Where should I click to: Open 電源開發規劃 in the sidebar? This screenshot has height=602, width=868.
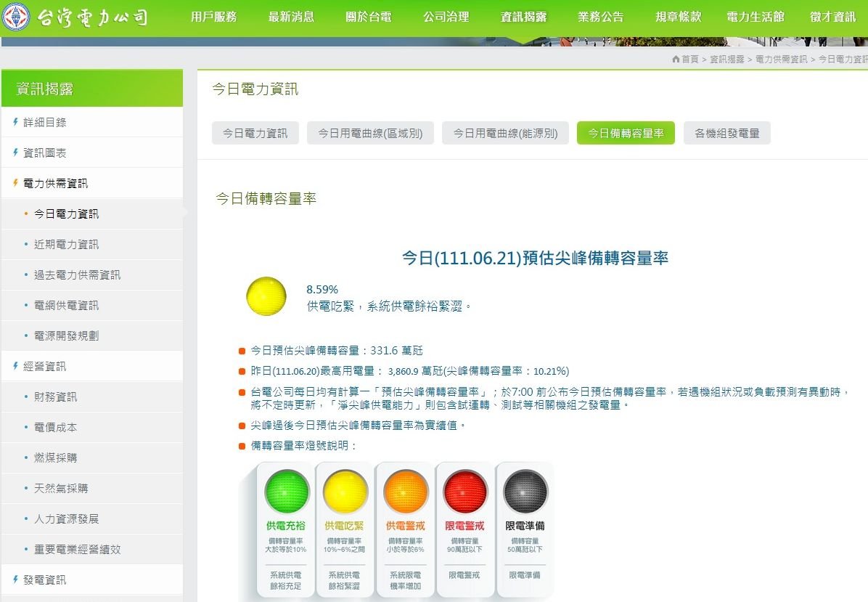pyautogui.click(x=92, y=335)
